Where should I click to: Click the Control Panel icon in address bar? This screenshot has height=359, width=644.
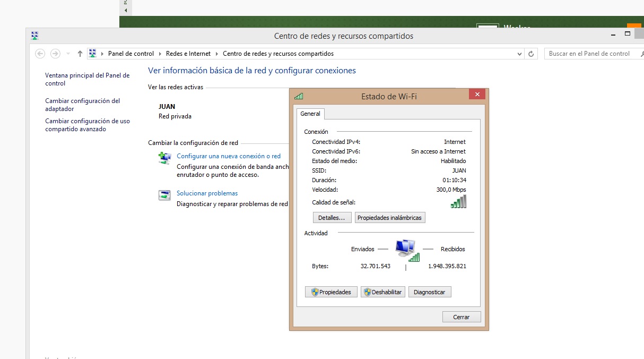[93, 54]
